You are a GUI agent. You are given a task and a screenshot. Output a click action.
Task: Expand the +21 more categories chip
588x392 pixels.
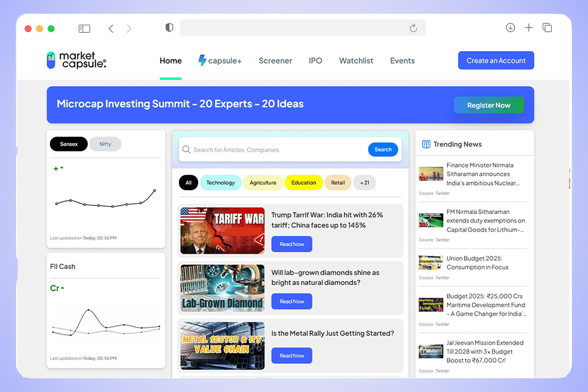(x=364, y=183)
